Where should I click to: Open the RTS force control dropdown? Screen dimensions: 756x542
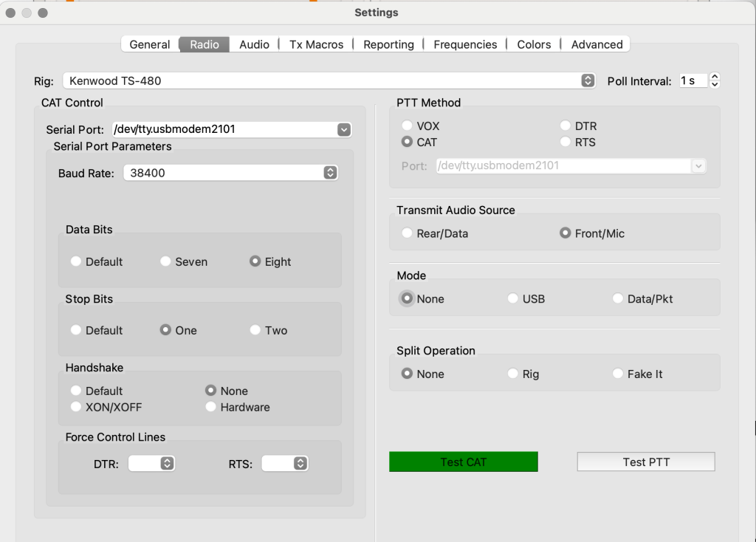[300, 464]
